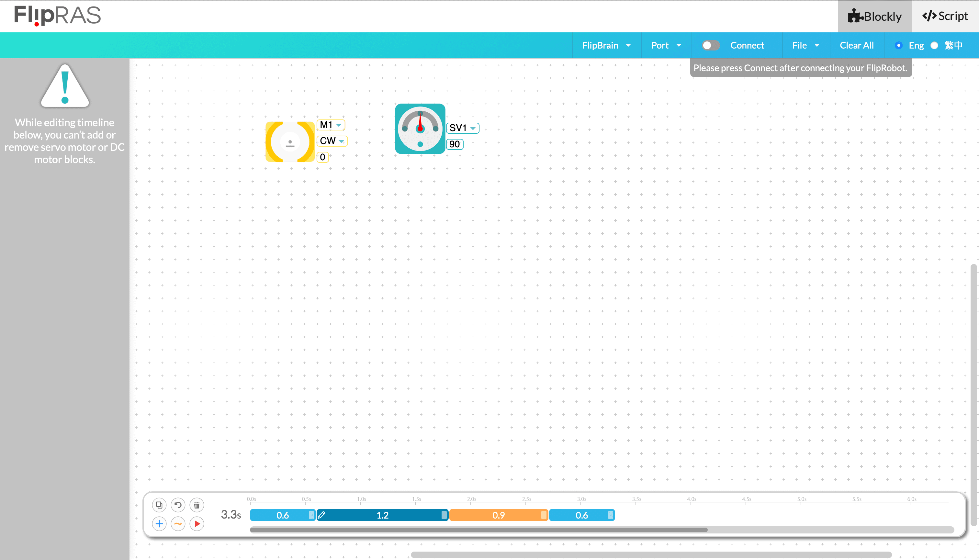Switch to the Blockly tab

[875, 16]
